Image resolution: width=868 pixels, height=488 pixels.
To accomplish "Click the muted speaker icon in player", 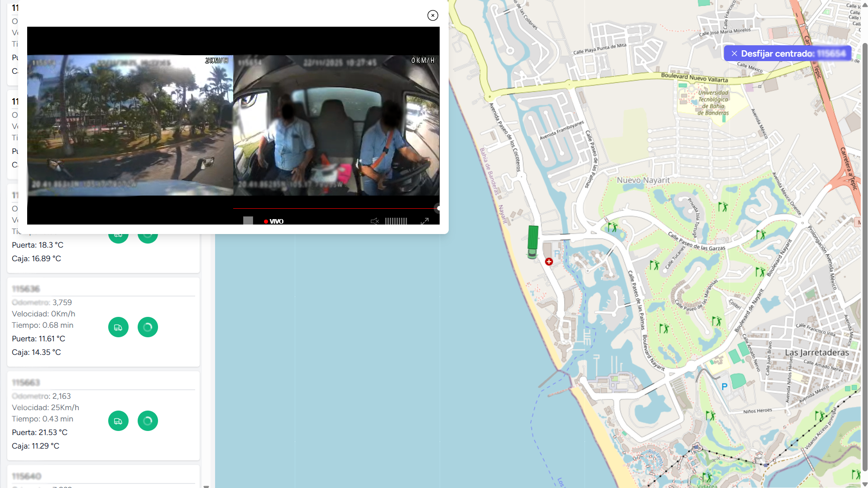I will [x=374, y=221].
